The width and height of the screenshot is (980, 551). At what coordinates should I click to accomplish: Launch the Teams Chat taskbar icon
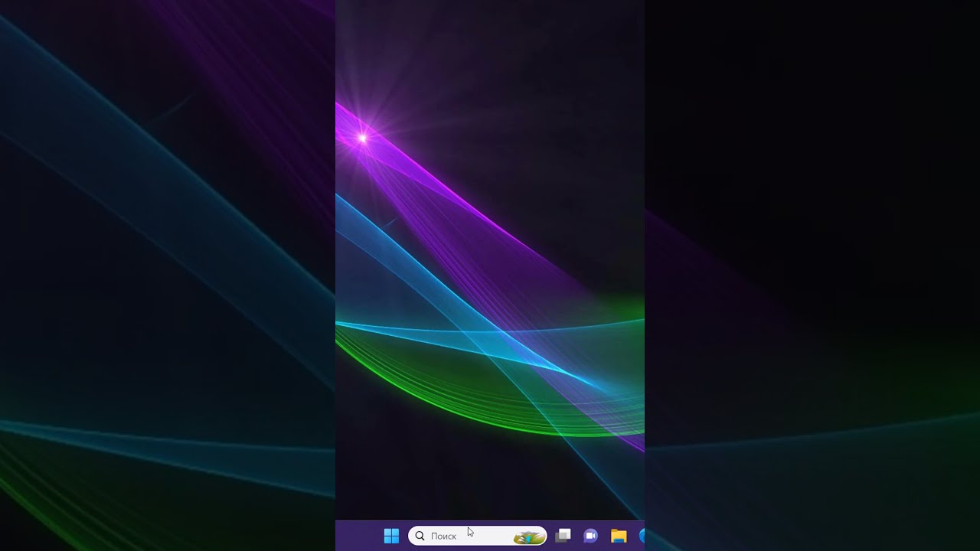pyautogui.click(x=590, y=536)
